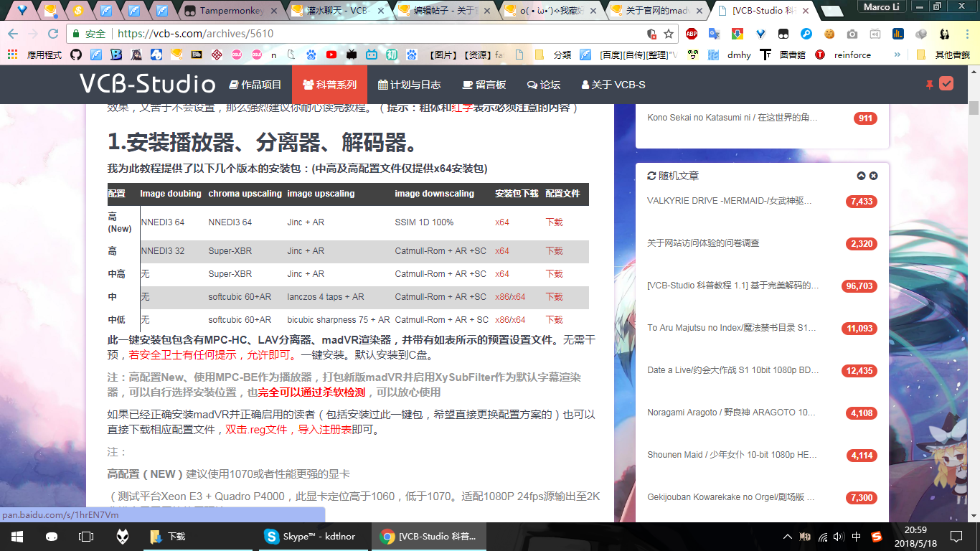This screenshot has width=980, height=551.
Task: Open Task View on the taskbar
Action: tap(86, 536)
